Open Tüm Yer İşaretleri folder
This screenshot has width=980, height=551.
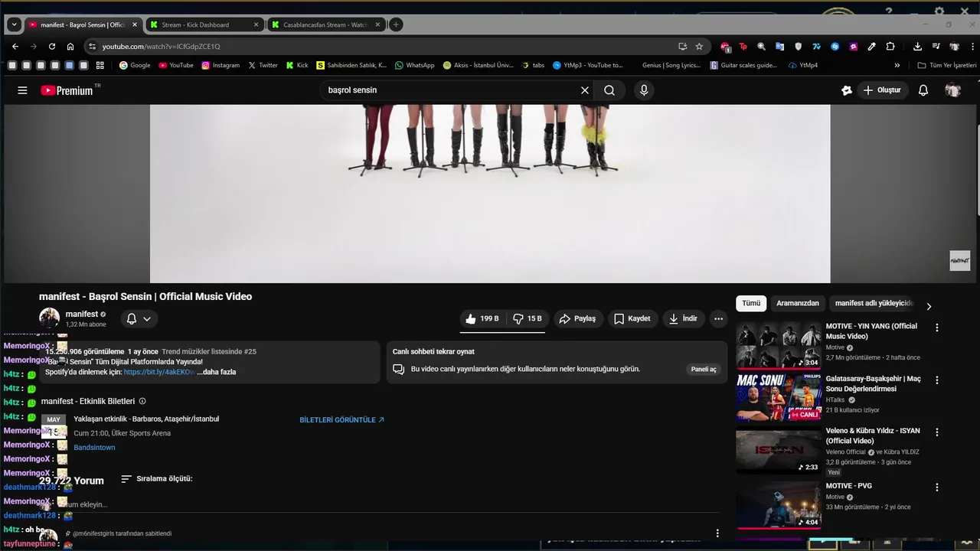click(947, 65)
